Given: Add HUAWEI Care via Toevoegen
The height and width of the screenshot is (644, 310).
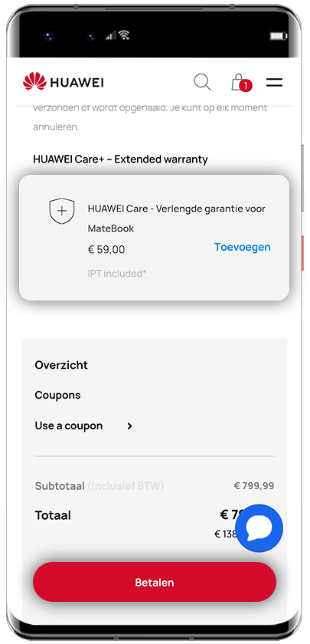Looking at the screenshot, I should tap(243, 247).
